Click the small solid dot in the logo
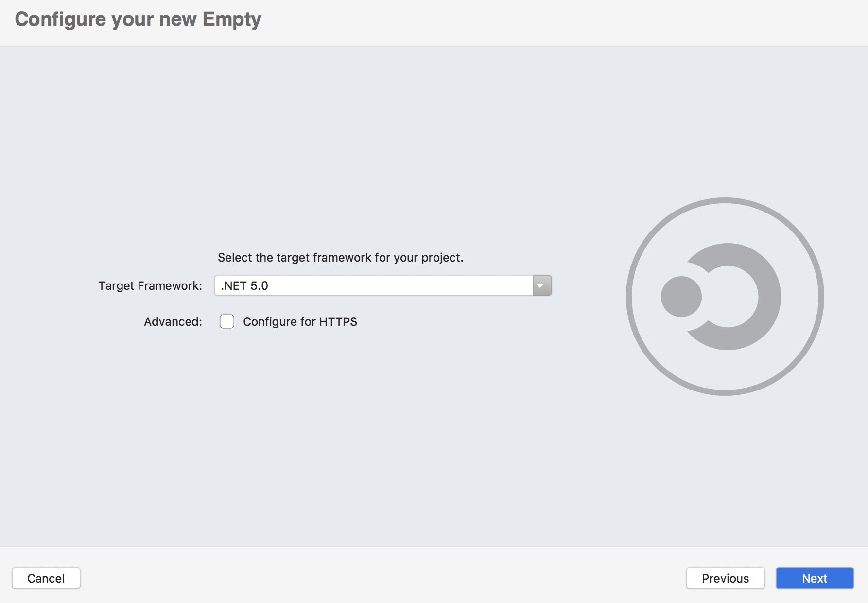This screenshot has width=868, height=603. 681,297
